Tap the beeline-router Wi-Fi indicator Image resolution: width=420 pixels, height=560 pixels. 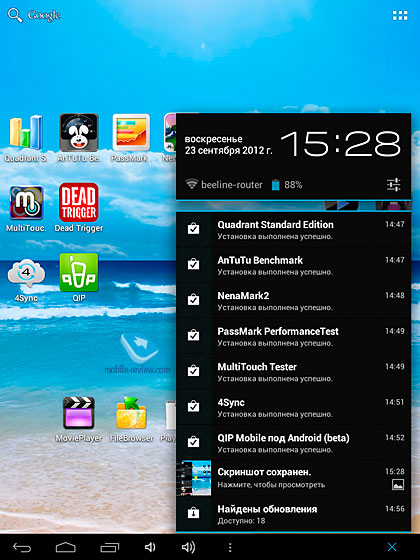pos(224,185)
